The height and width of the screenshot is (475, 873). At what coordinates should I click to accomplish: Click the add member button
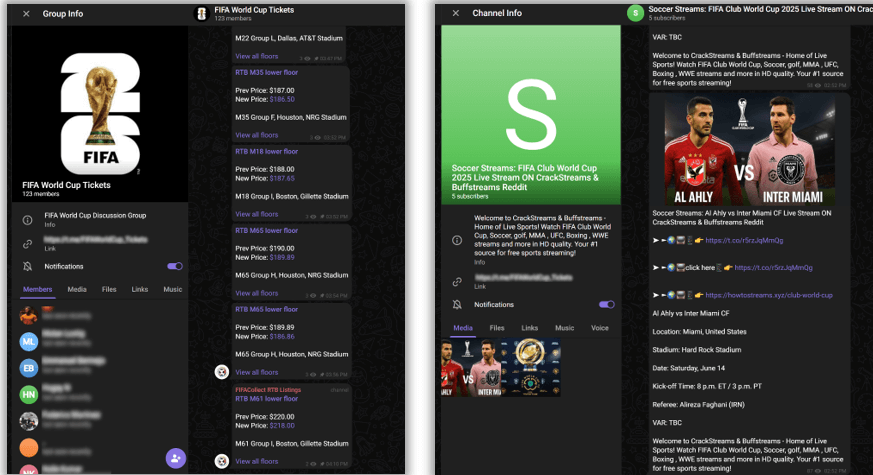(x=176, y=458)
